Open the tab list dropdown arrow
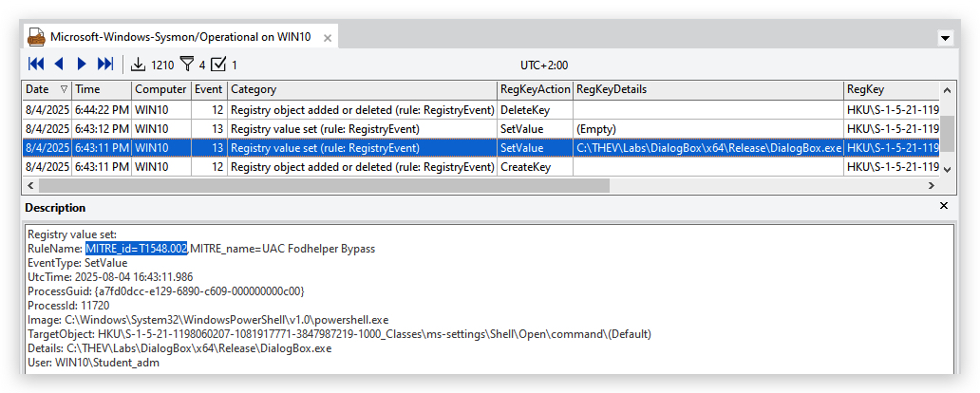The image size is (980, 393). click(946, 38)
